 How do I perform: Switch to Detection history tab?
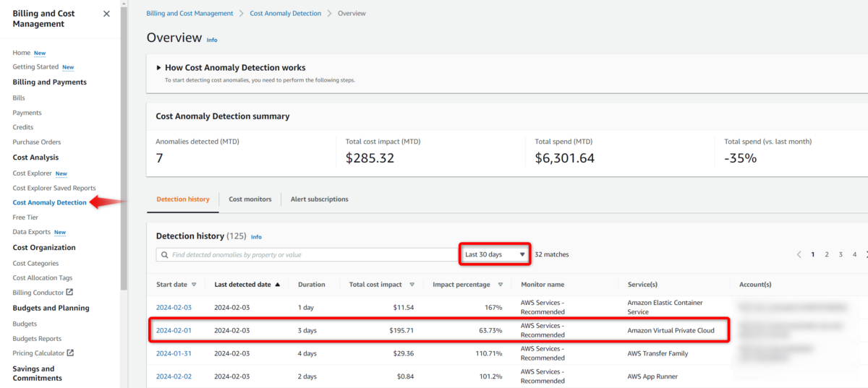(183, 199)
